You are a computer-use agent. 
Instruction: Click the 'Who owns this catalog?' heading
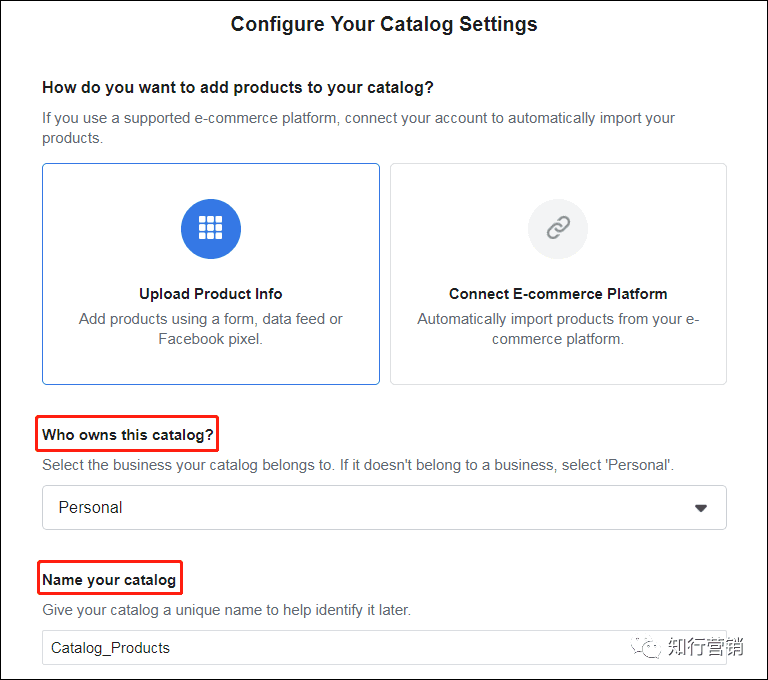click(128, 435)
